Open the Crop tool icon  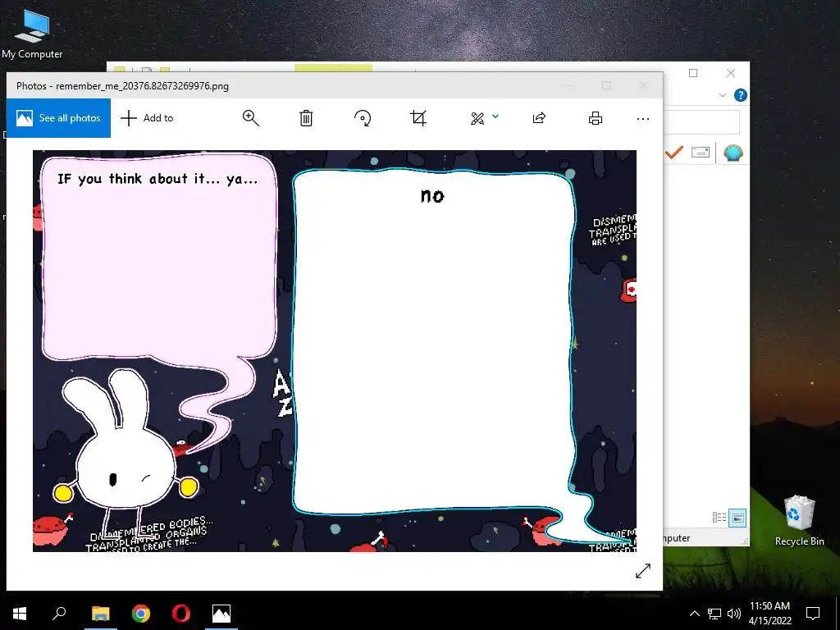tap(418, 118)
